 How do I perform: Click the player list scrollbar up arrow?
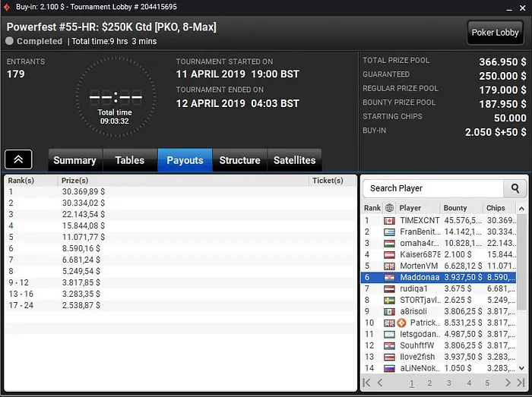521,208
